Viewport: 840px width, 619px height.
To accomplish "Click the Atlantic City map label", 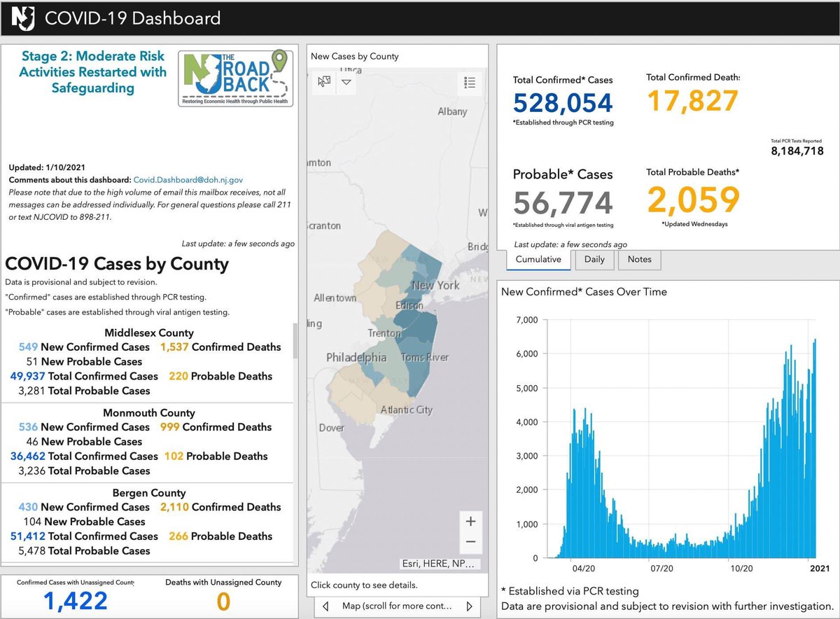I will tap(407, 410).
